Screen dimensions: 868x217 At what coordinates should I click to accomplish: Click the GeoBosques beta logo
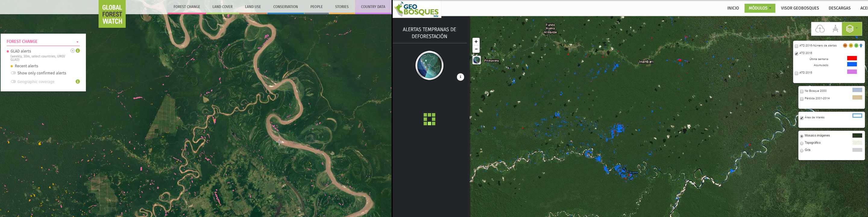(x=417, y=9)
